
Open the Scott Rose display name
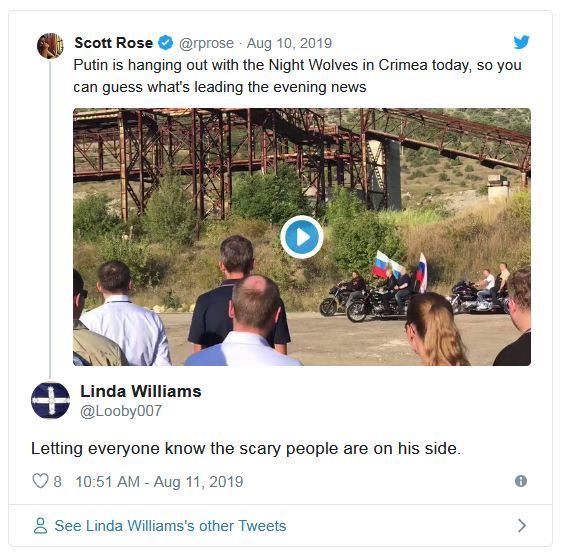(113, 43)
